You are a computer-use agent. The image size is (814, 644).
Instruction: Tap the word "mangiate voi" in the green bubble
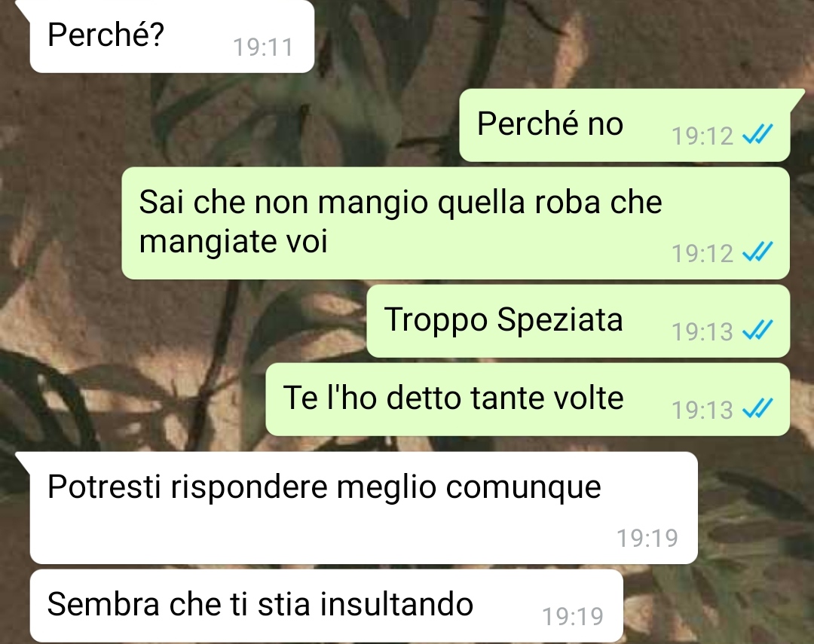tap(234, 241)
